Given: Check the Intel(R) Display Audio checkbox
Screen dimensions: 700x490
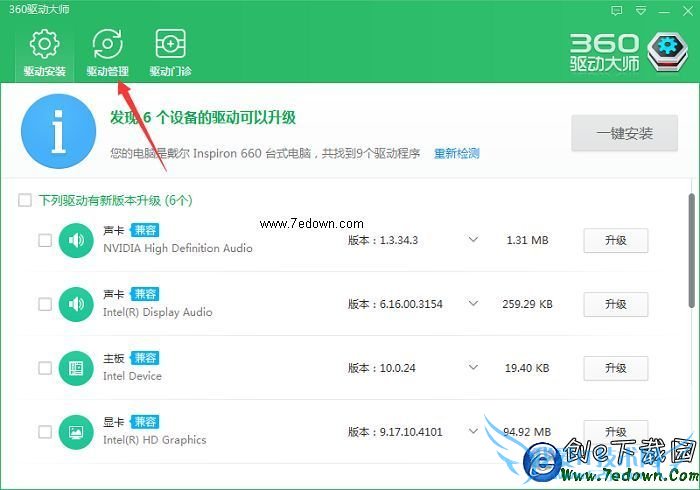Looking at the screenshot, I should point(45,304).
